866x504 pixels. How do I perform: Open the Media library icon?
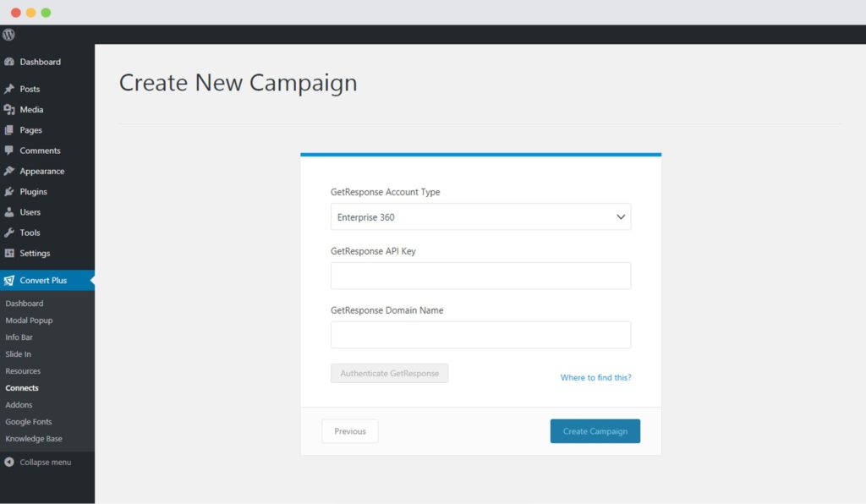(11, 109)
